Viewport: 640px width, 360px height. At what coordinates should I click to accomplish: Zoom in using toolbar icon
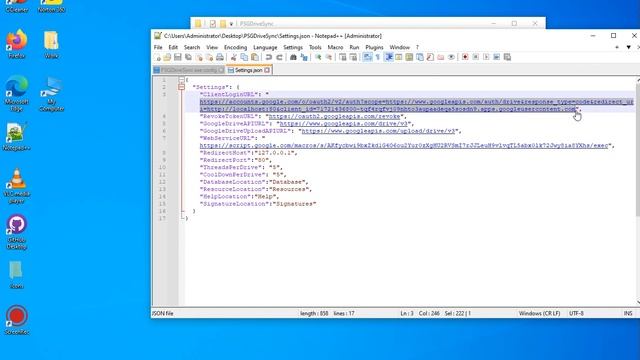coord(318,57)
